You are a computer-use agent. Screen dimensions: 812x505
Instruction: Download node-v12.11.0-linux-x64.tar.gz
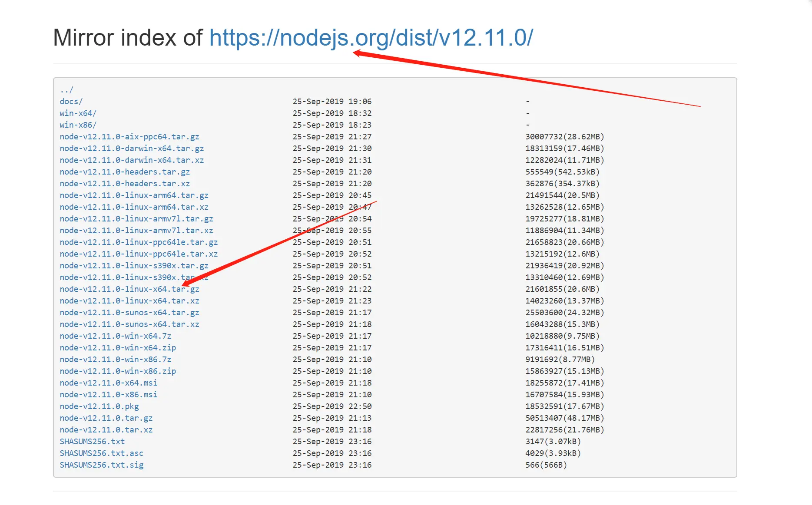pos(129,289)
